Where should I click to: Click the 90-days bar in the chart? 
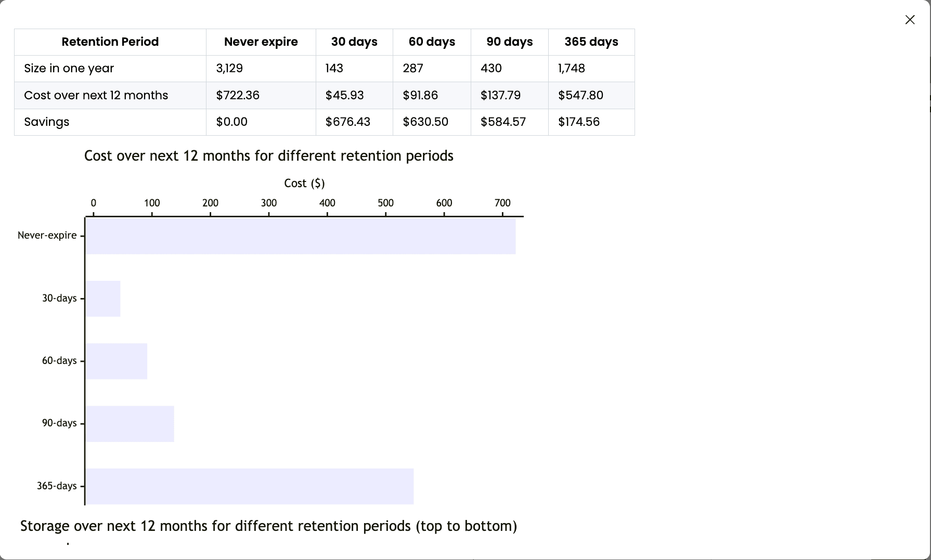(x=129, y=423)
